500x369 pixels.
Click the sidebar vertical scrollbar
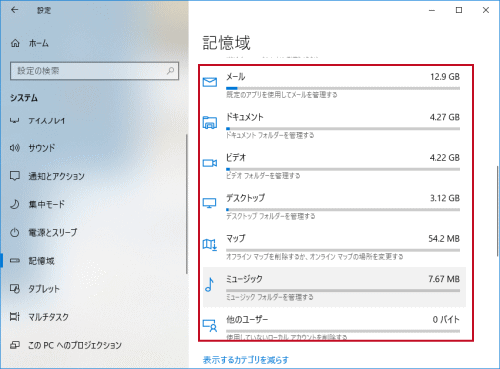[x=187, y=204]
